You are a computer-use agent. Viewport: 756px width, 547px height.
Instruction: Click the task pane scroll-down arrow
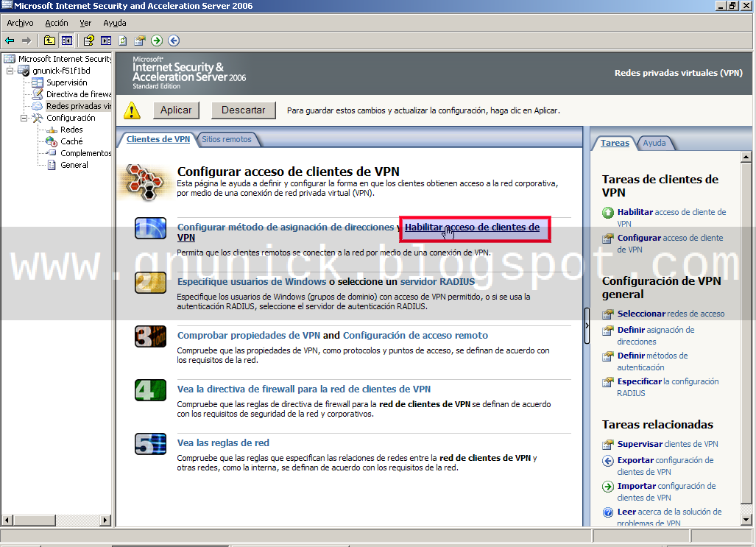[x=746, y=520]
